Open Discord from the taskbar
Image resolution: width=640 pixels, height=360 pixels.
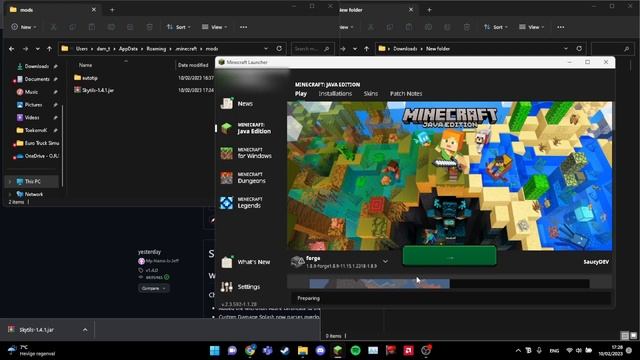320,350
